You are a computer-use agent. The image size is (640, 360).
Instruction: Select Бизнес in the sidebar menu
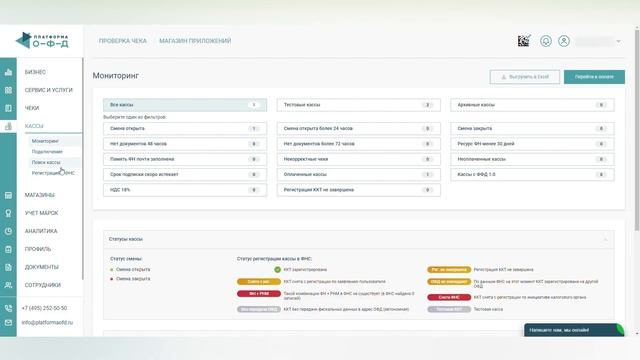[x=35, y=72]
